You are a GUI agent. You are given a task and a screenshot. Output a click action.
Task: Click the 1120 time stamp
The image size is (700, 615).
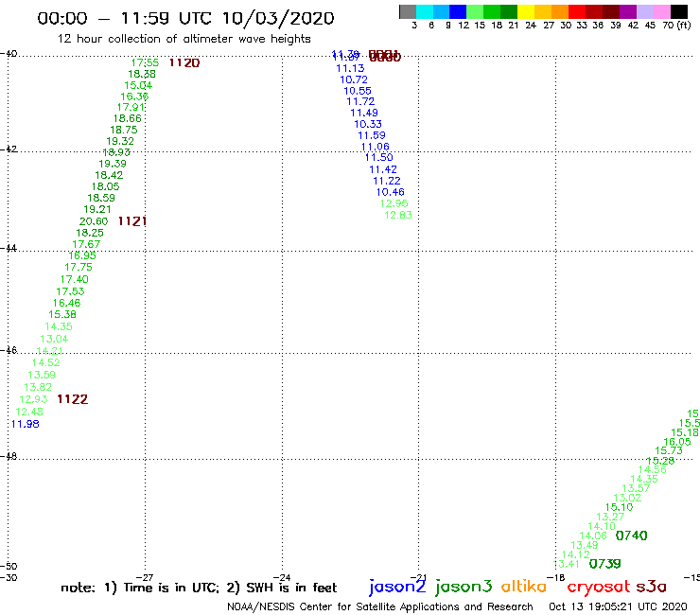(x=184, y=63)
